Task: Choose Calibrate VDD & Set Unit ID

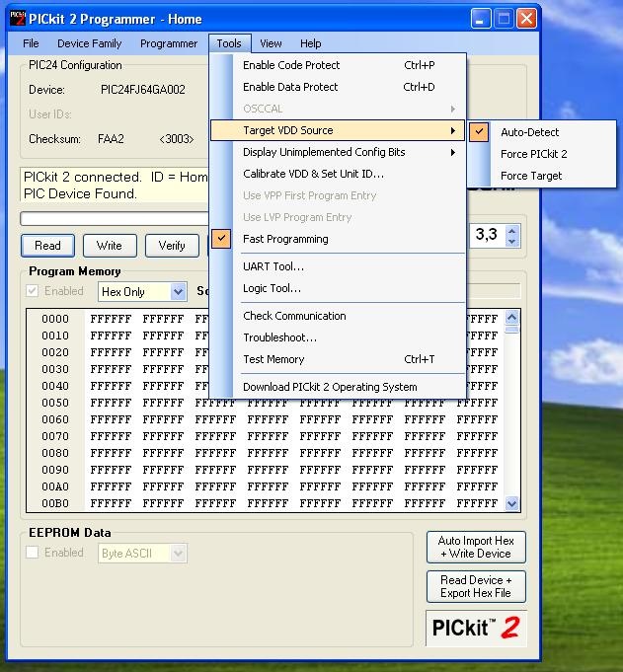Action: pos(338,174)
